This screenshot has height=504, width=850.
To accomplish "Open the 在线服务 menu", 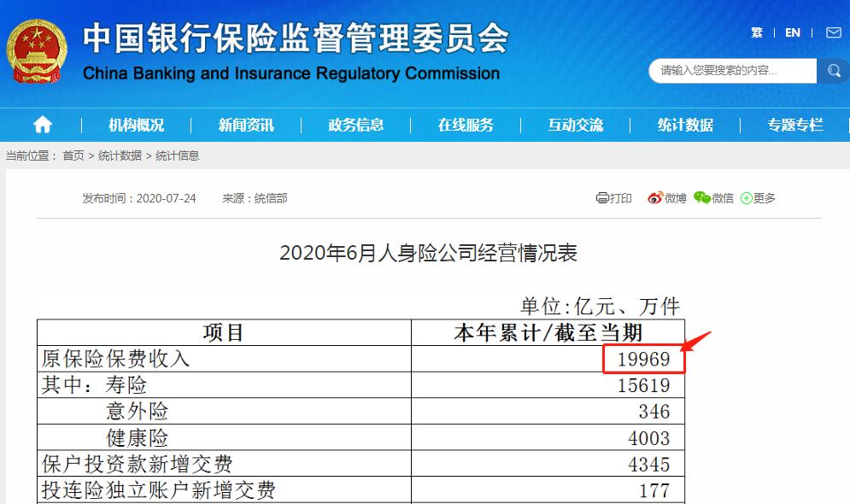I will coord(467,125).
